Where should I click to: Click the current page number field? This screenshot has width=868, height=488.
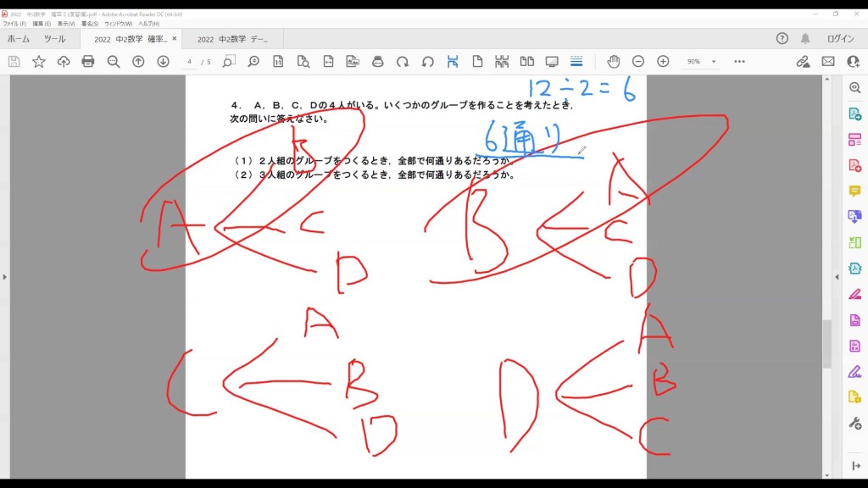190,62
